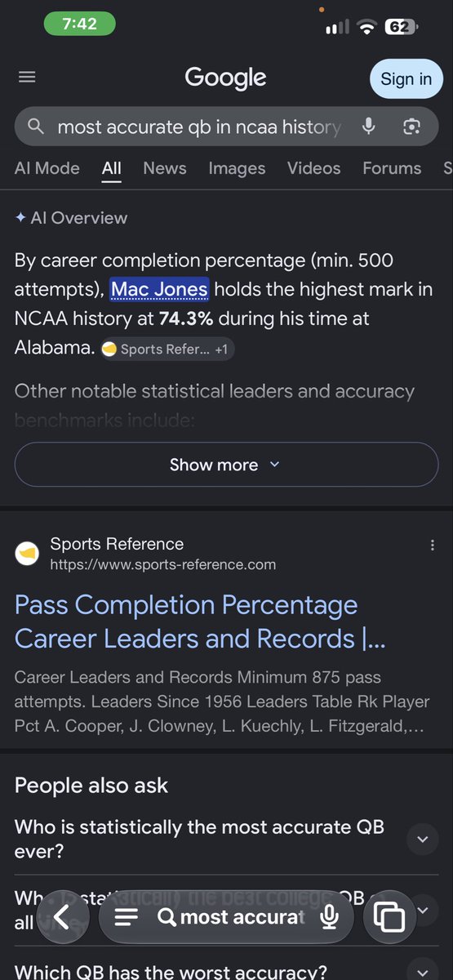Open the tabs switcher icon in the bottom bar

[389, 917]
